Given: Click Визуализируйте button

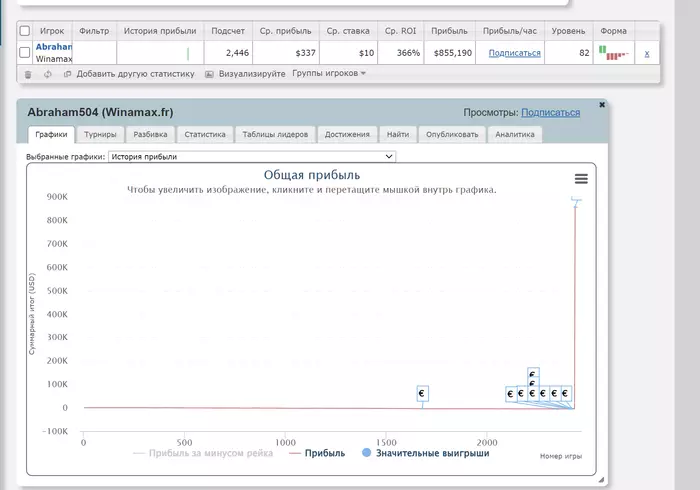Looking at the screenshot, I should point(252,74).
